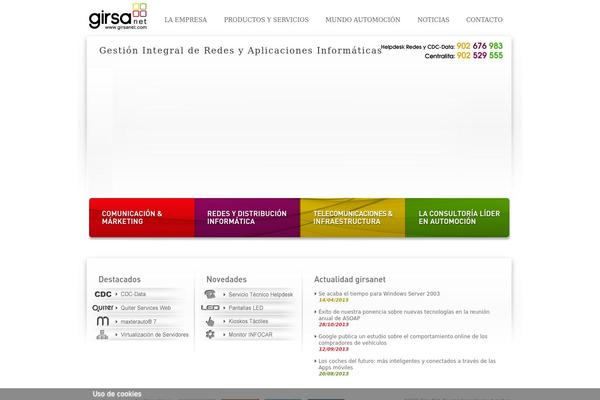Open Google estudio compradores de vehículos news
Viewport: 600px width, 400px height.
[403, 340]
